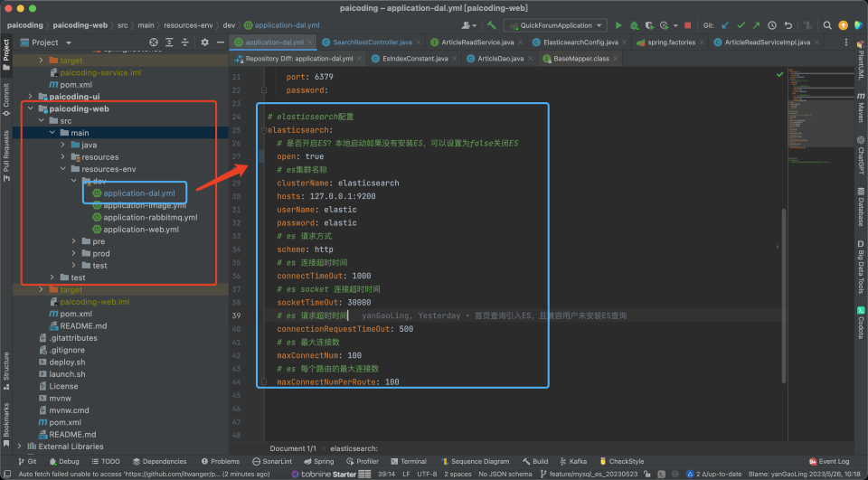Viewport: 868px width, 480px height.
Task: Stop the running application red square
Action: click(x=687, y=25)
